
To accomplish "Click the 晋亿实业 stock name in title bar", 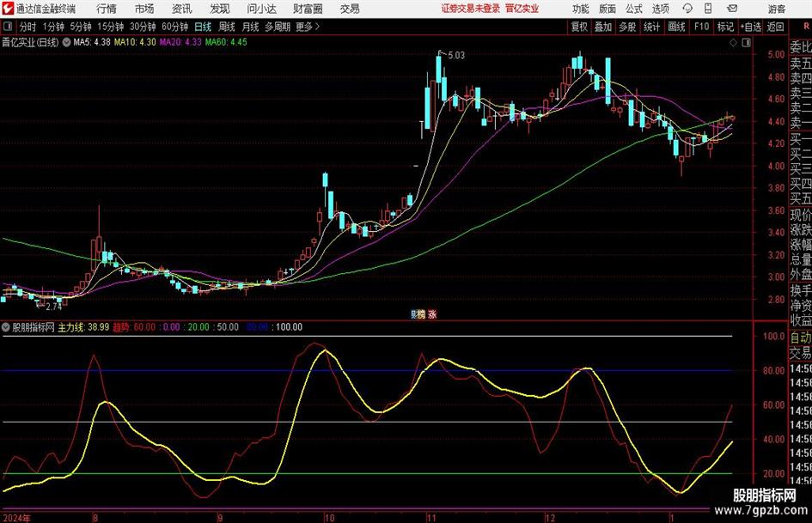I will pyautogui.click(x=522, y=9).
